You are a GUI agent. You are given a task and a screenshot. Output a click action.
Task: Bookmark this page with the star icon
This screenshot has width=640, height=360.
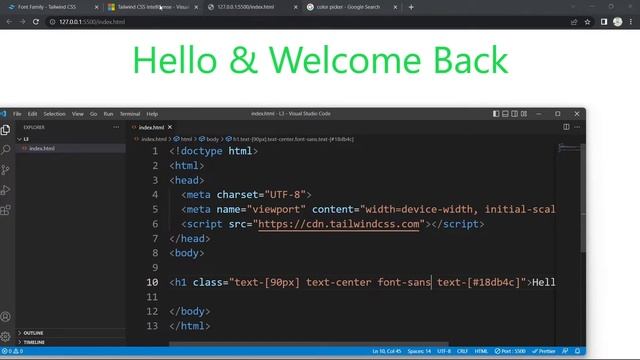point(587,22)
